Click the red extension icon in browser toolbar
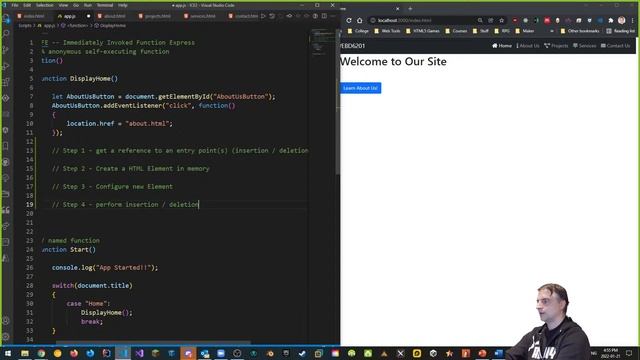 coord(547,20)
